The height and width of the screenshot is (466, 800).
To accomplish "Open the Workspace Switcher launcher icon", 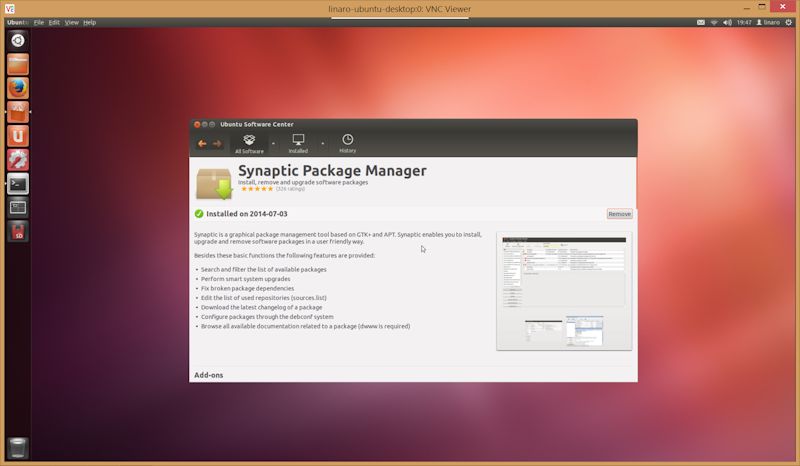I will (x=18, y=207).
